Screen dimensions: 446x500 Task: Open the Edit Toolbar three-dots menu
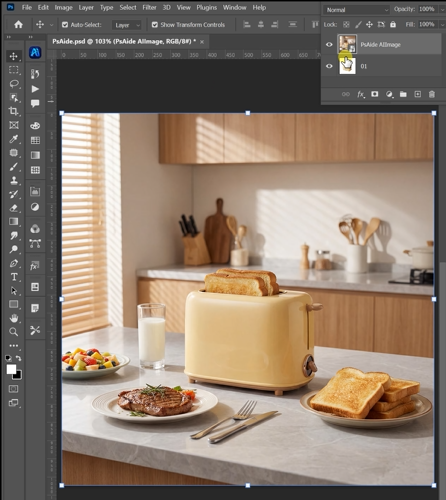(x=14, y=346)
